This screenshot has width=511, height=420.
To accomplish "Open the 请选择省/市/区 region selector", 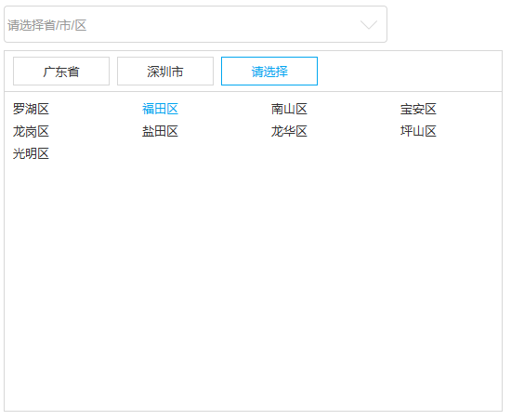I will pyautogui.click(x=195, y=24).
